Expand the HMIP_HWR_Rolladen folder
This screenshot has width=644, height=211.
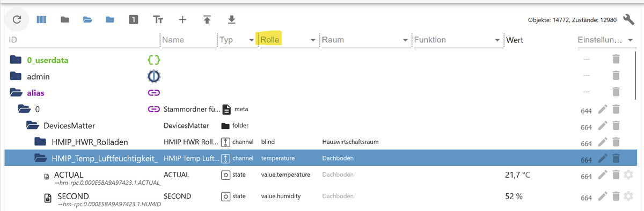click(41, 142)
